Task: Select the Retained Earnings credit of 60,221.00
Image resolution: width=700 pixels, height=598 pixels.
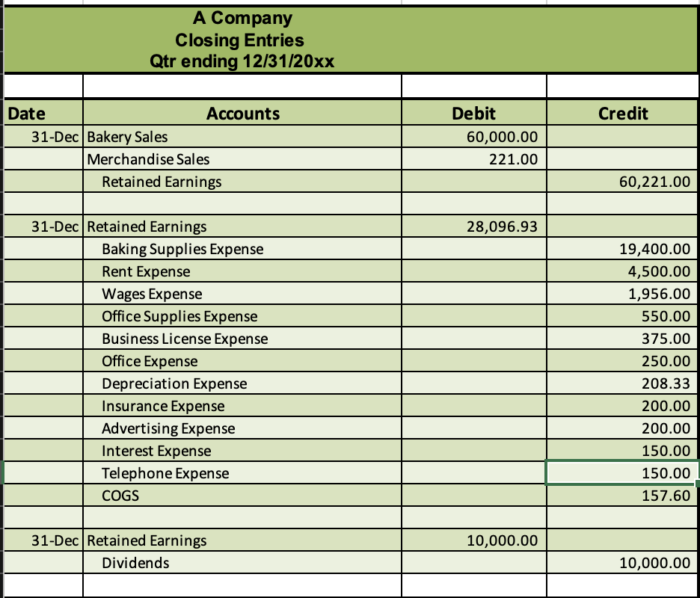Action: [x=651, y=182]
